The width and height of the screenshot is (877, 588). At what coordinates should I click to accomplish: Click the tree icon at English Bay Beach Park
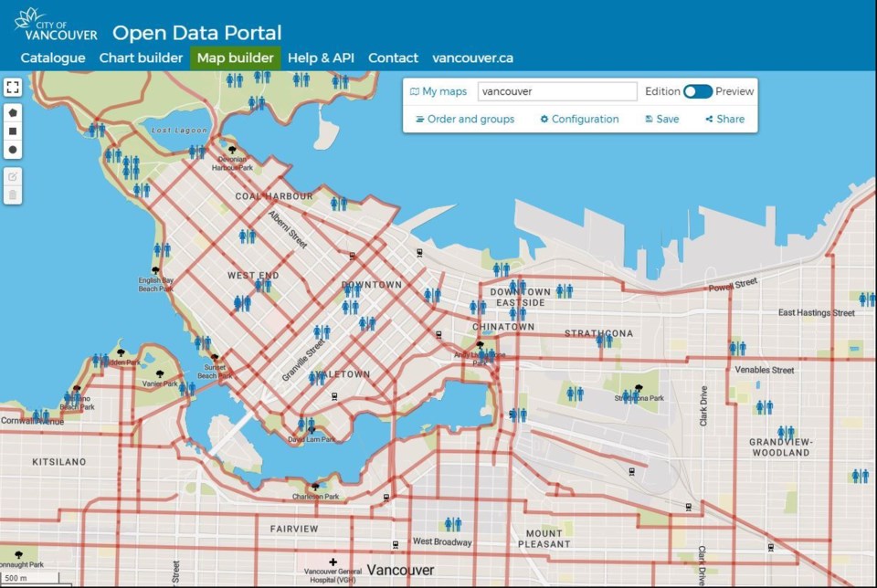click(x=156, y=270)
